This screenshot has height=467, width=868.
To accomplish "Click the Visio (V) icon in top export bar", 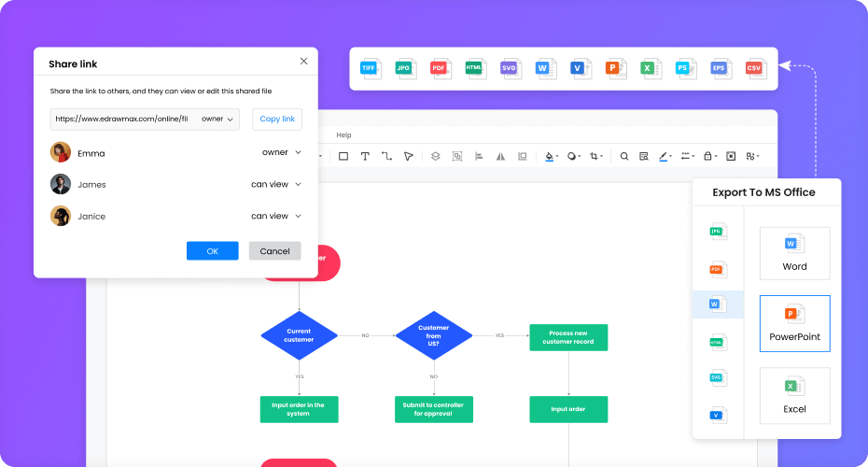I will tap(581, 69).
